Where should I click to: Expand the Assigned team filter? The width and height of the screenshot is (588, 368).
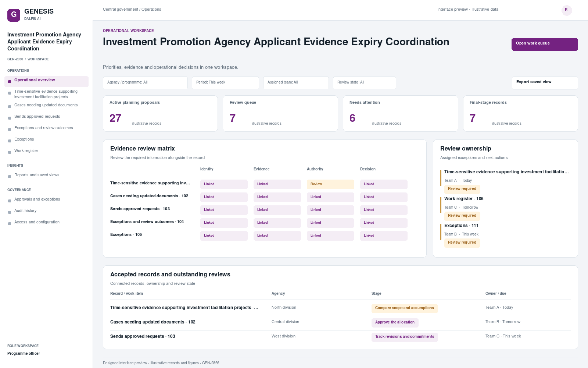click(x=296, y=82)
